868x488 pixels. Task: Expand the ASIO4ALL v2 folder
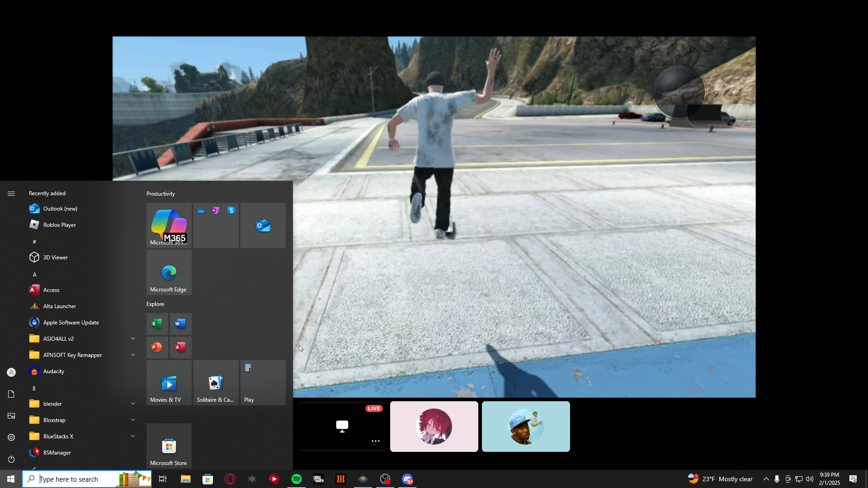[x=132, y=338]
